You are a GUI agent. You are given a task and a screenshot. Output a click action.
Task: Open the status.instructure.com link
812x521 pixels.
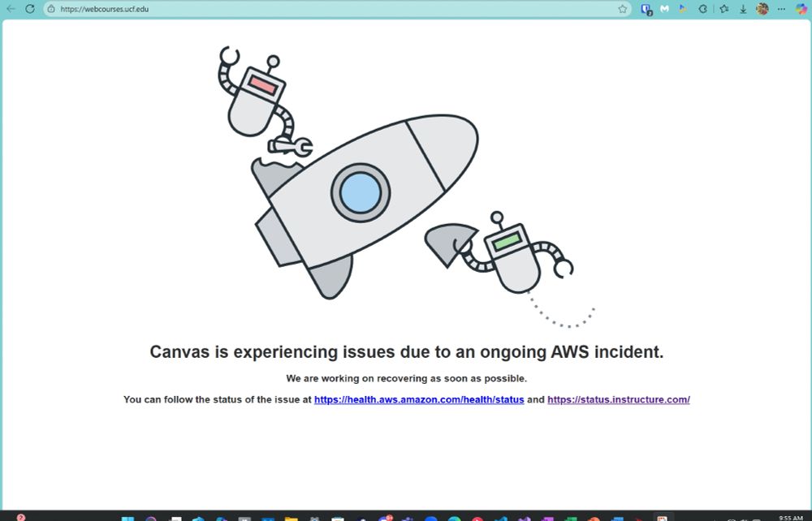(x=618, y=399)
